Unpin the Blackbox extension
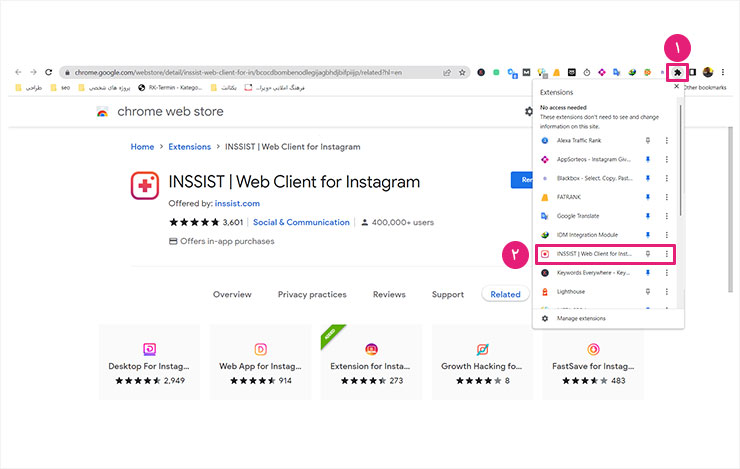 (648, 178)
